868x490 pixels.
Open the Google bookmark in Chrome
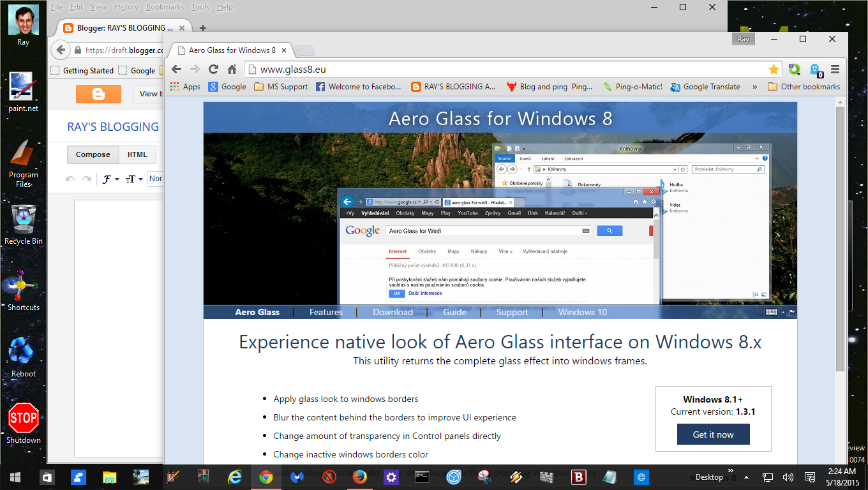[x=227, y=87]
